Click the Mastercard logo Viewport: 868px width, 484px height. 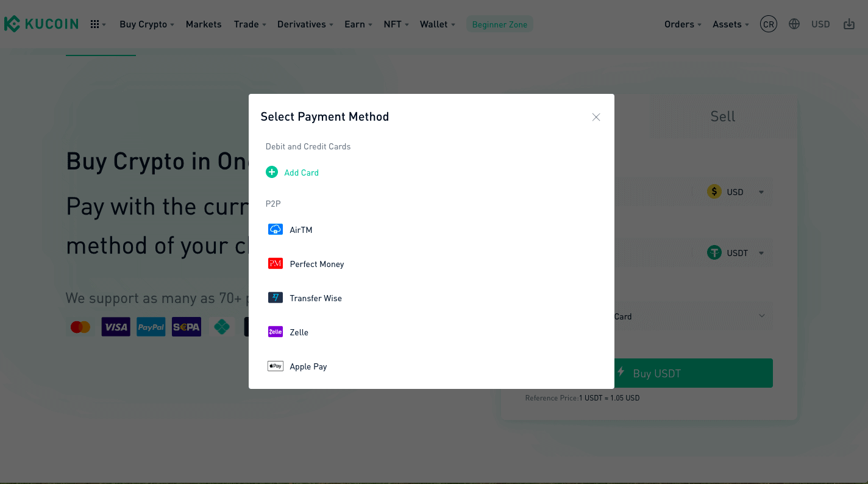coord(80,327)
